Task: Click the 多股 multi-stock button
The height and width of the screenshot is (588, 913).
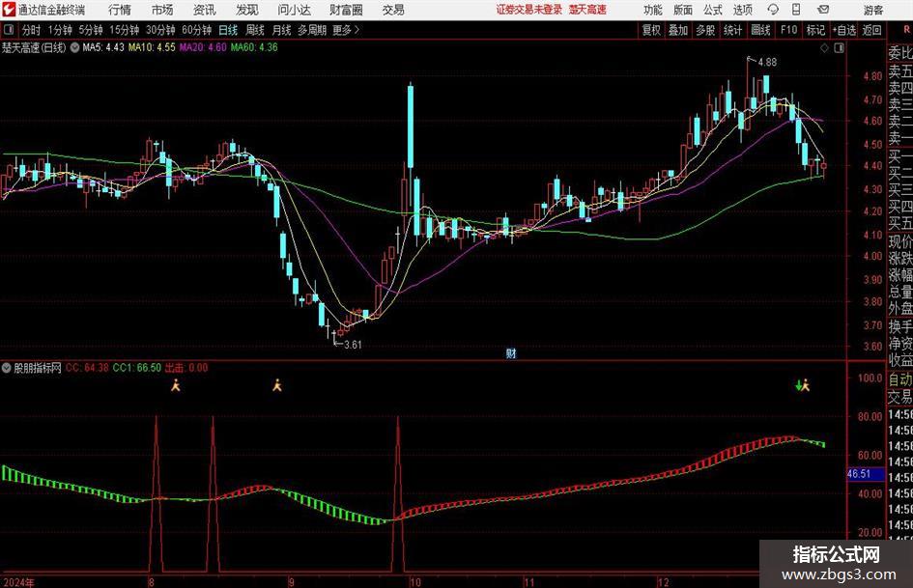Action: point(705,30)
